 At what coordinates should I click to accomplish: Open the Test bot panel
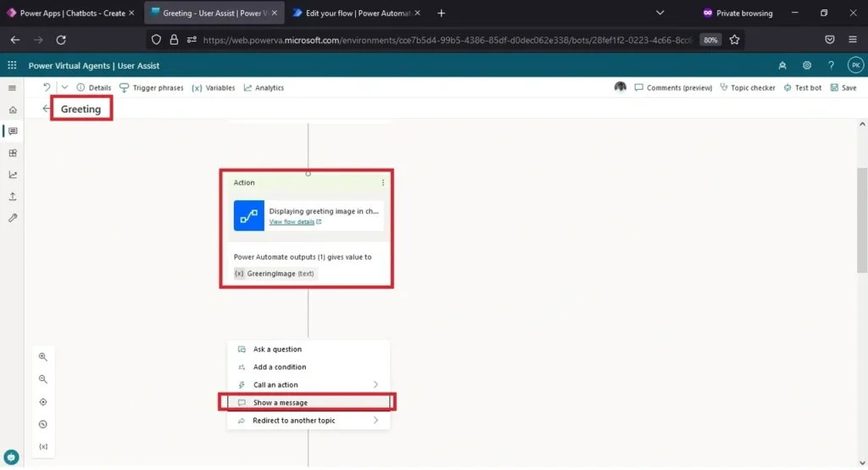(x=803, y=87)
